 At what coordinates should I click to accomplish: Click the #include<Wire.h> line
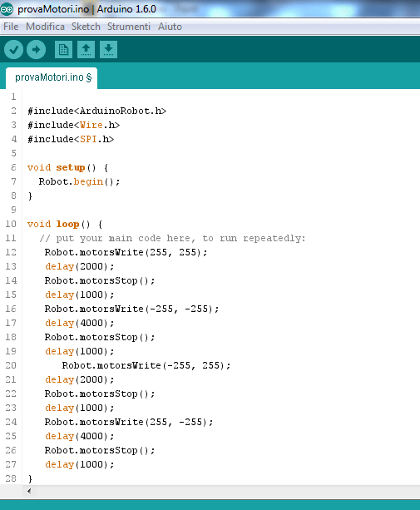click(73, 125)
